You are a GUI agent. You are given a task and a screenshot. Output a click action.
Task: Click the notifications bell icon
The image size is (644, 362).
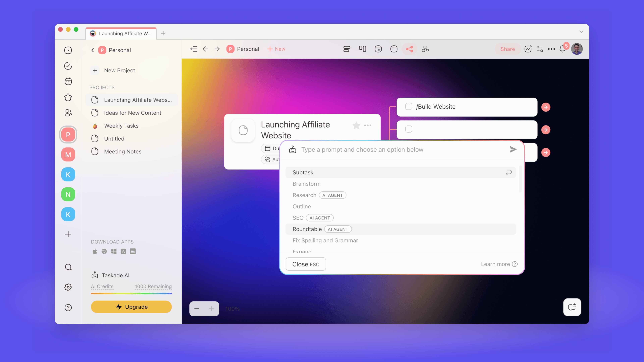click(x=562, y=49)
